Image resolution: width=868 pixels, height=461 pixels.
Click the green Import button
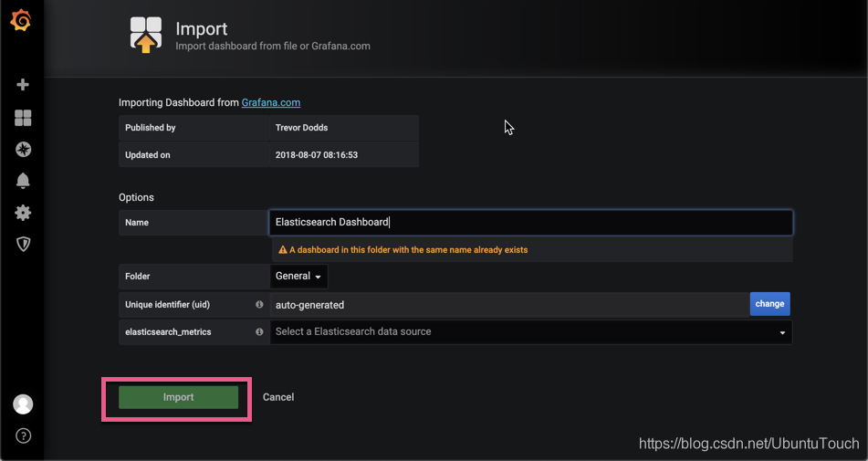(x=178, y=397)
